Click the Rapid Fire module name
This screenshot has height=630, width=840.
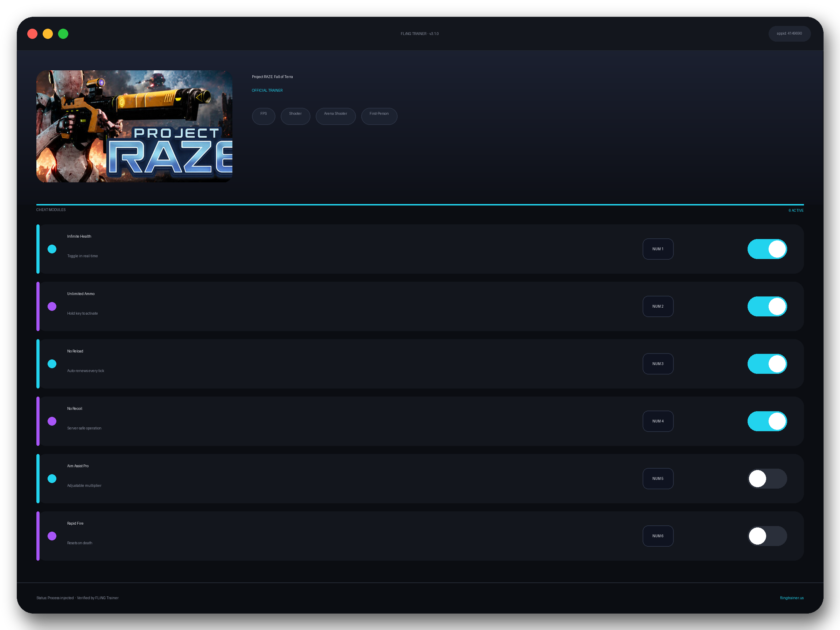click(75, 523)
